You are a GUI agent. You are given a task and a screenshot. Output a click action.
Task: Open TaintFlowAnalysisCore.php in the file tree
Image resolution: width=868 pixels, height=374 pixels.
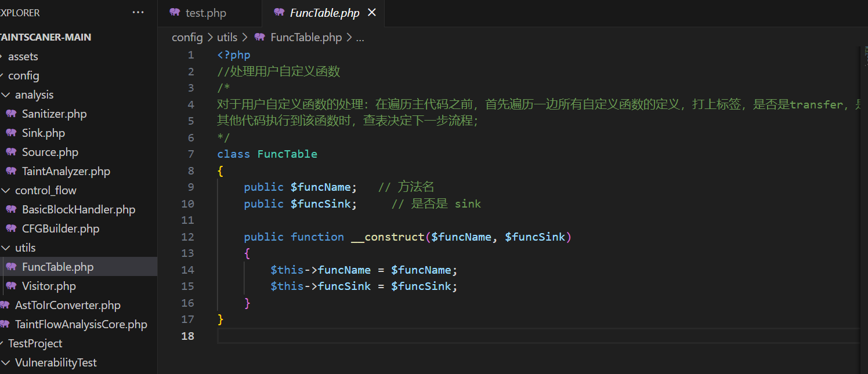click(81, 324)
